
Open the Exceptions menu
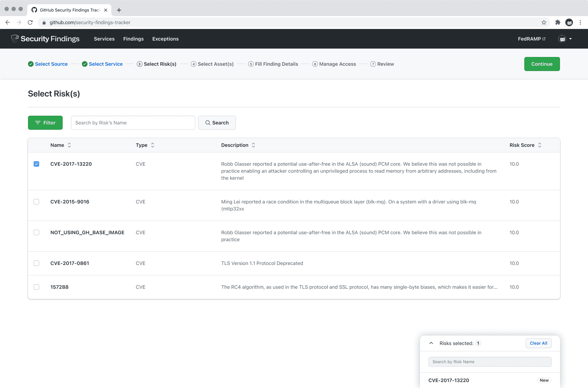coord(166,39)
